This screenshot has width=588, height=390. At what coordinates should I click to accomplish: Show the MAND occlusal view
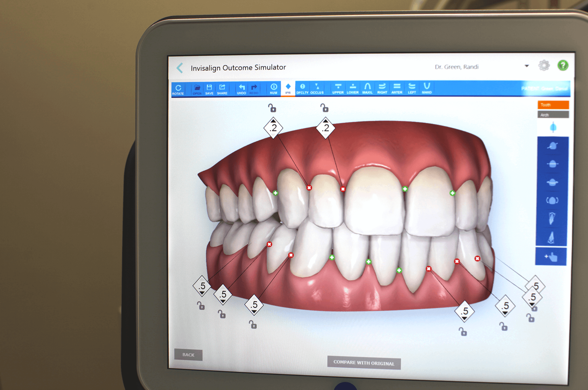click(427, 88)
